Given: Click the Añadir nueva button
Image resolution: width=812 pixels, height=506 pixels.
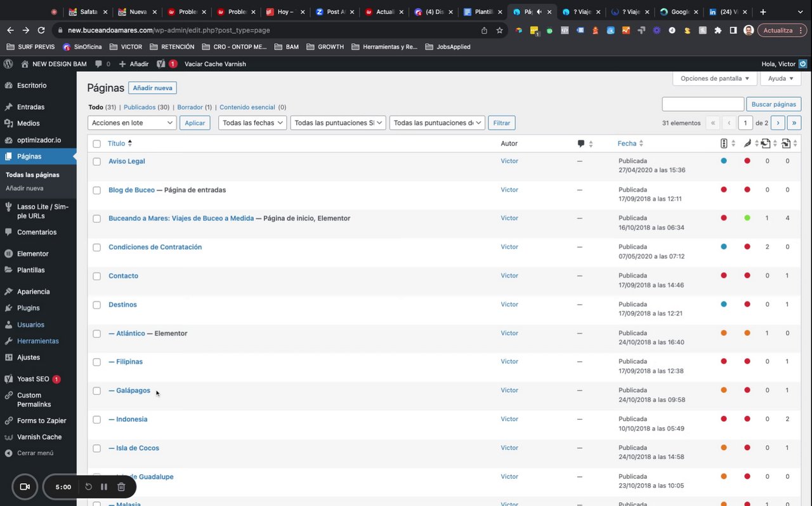Looking at the screenshot, I should click(x=152, y=88).
